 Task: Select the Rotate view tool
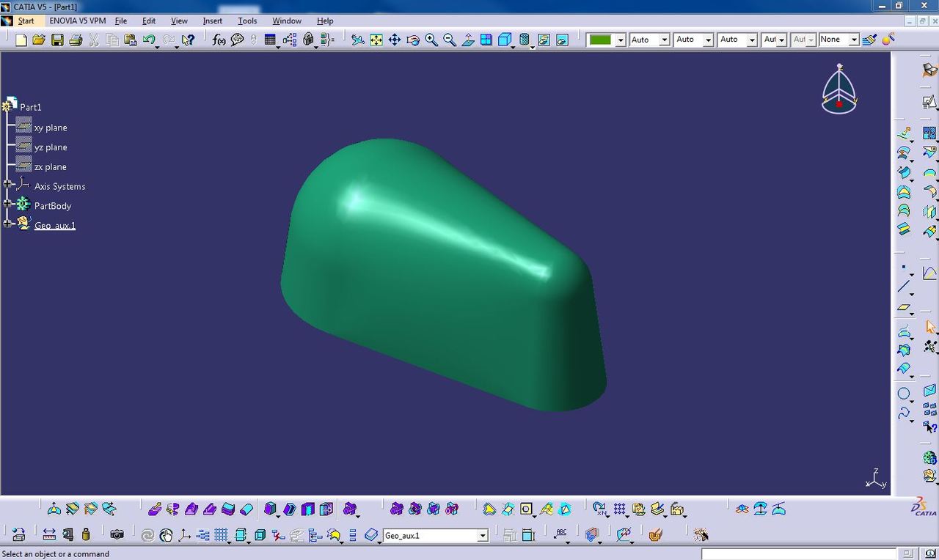point(413,40)
